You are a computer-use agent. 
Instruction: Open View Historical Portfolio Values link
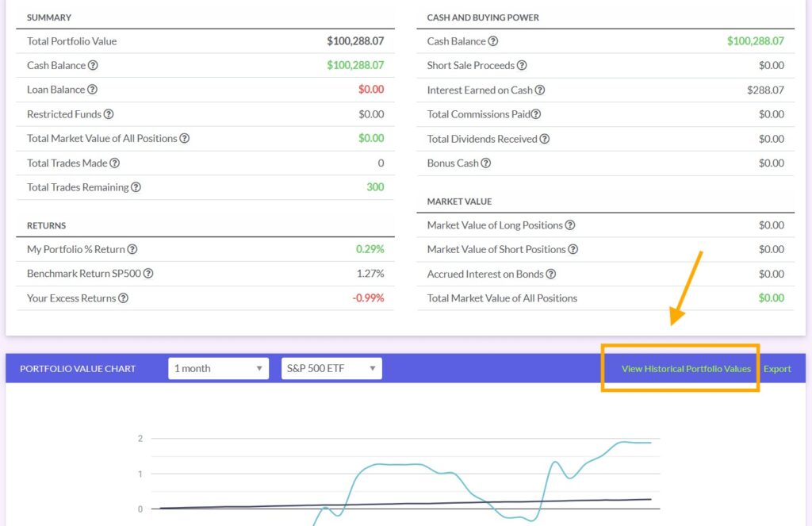pyautogui.click(x=686, y=369)
